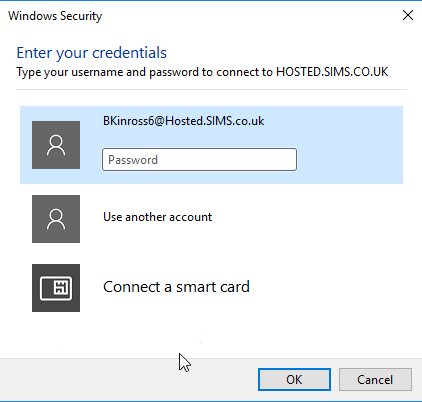Click the HOSTED.SIMS.CO.UK server name text
The height and width of the screenshot is (402, 422).
tap(332, 72)
